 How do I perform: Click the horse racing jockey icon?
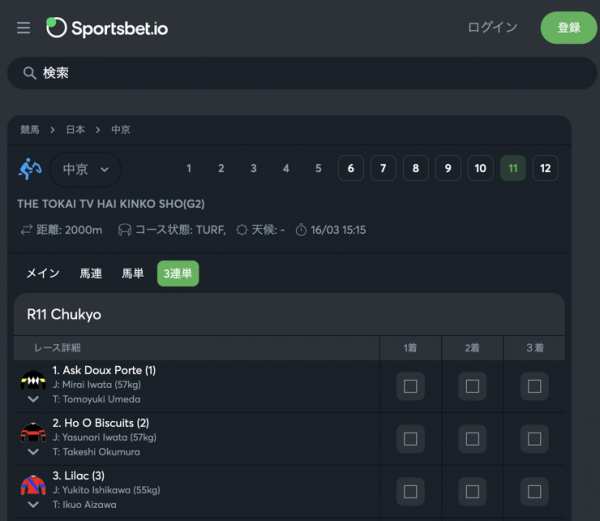click(30, 169)
